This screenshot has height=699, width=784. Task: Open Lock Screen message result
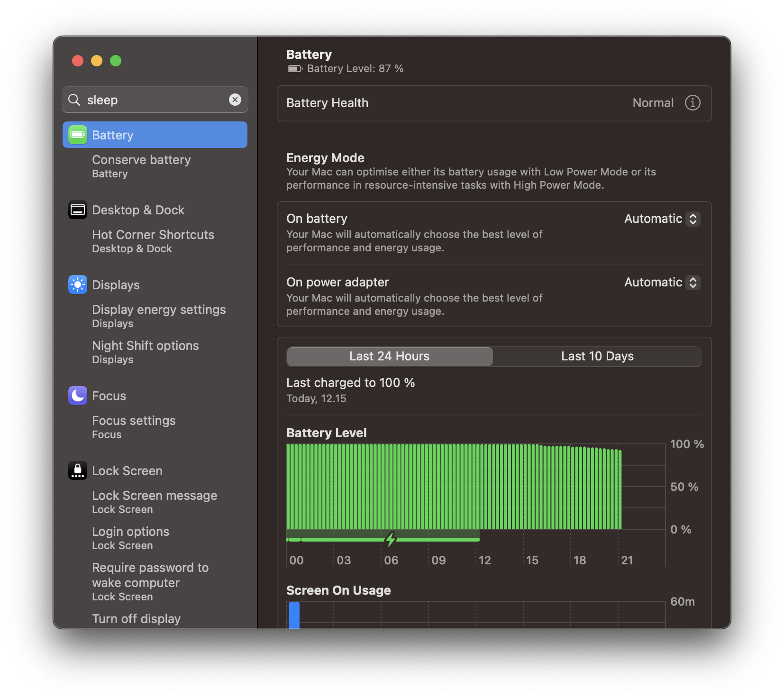(x=155, y=502)
